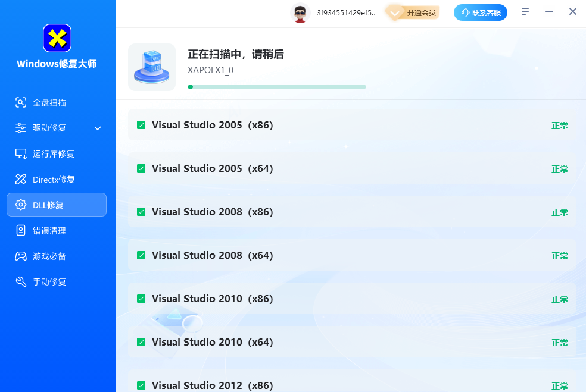Viewport: 586px width, 392px height.
Task: Click Visual Studio 2012 (x86) label
Action: tap(212, 385)
